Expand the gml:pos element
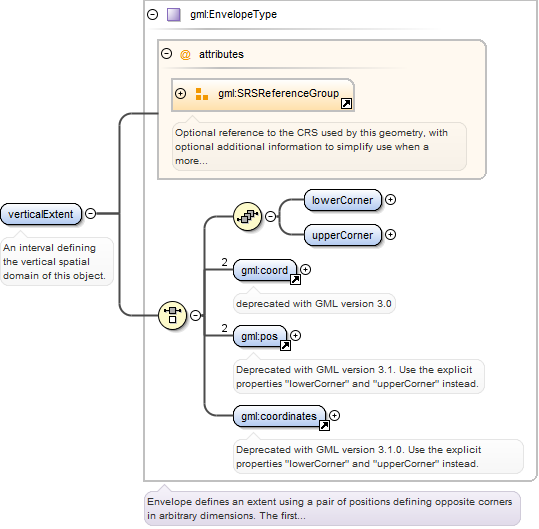Image resolution: width=539 pixels, height=529 pixels. 295,335
